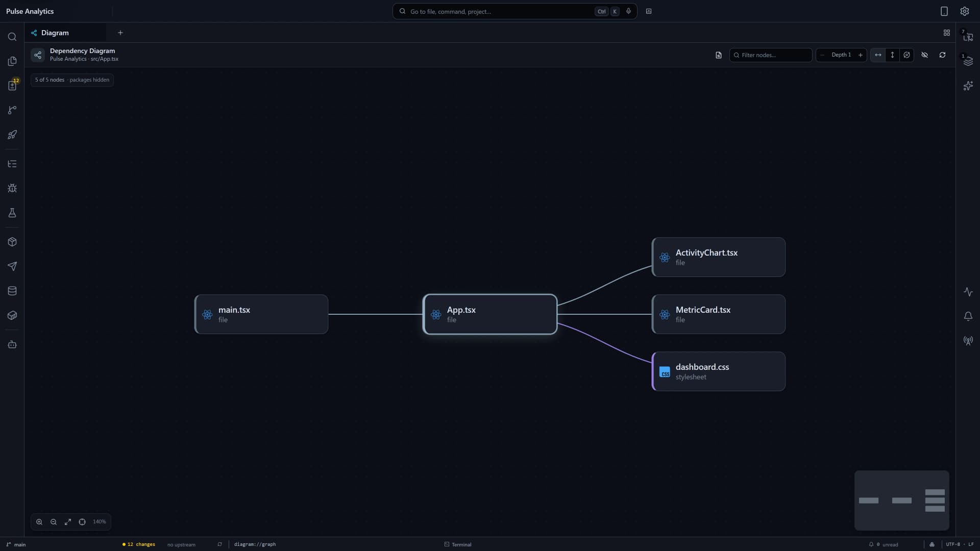Select radial layout toggle

pos(906,55)
